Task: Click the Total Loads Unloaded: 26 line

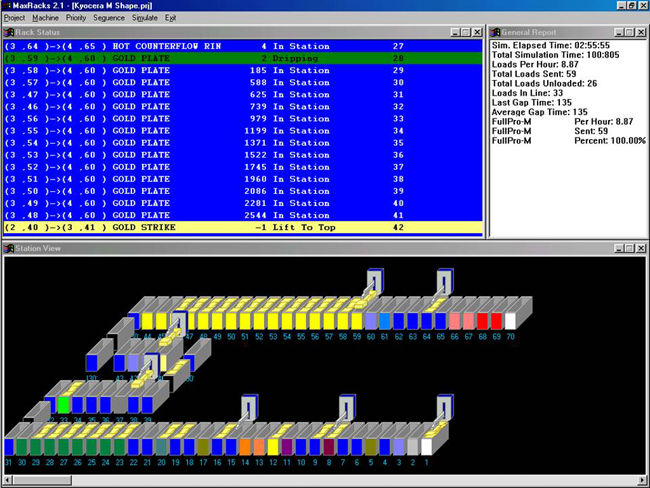Action: click(544, 83)
